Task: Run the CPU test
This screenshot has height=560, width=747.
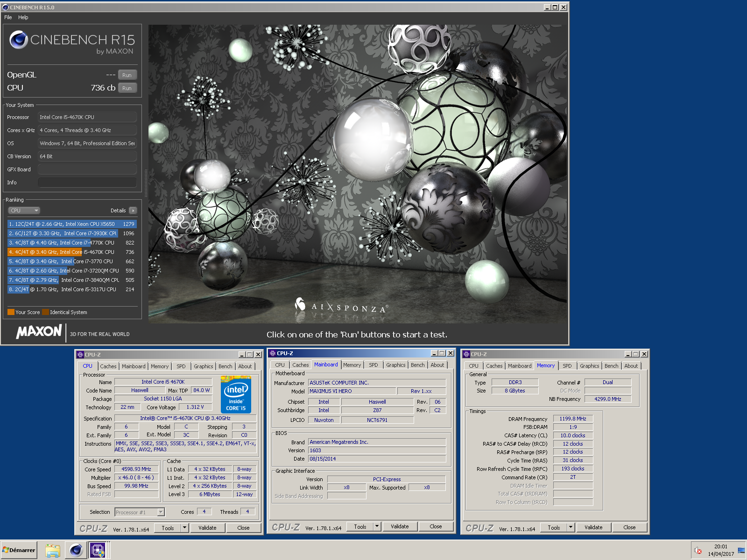Action: 127,88
